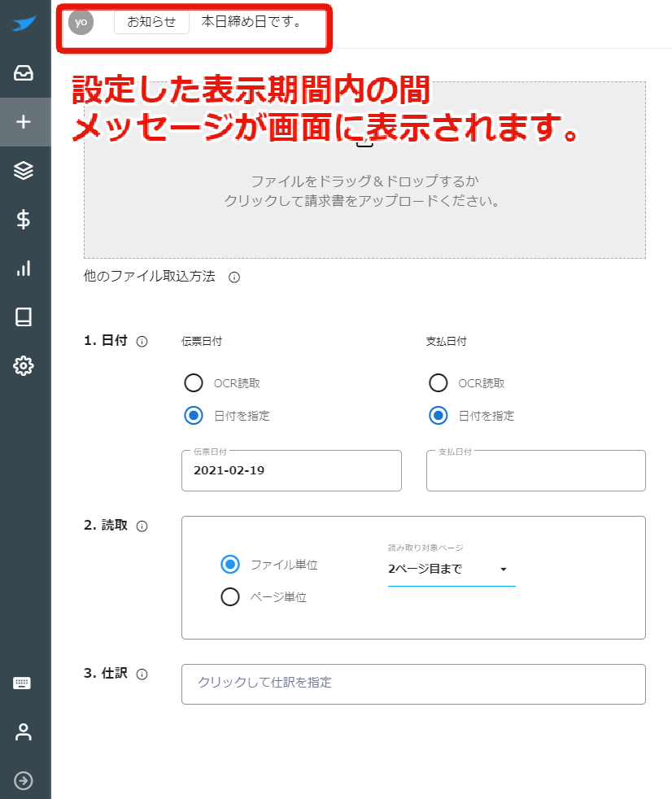
Task: Select OCR読取 under 支払日付
Action: [x=439, y=383]
